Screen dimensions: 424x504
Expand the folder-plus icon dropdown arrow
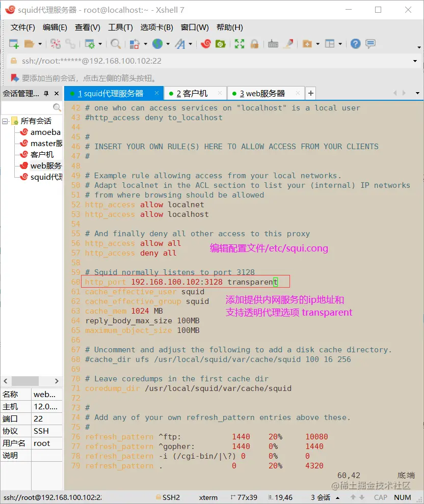[318, 44]
